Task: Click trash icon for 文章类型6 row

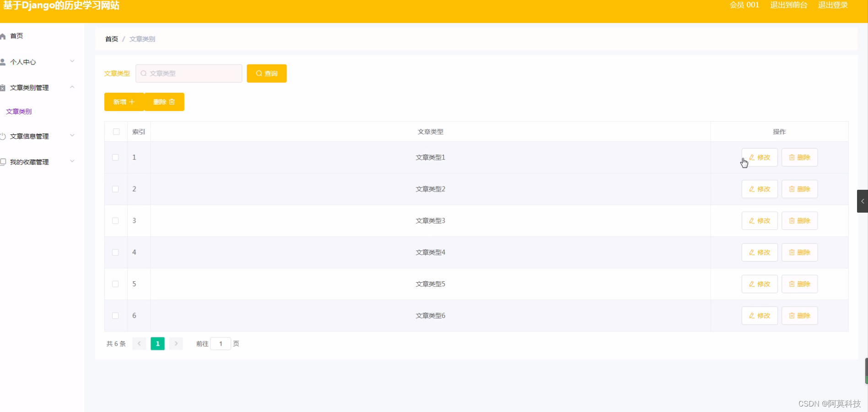Action: pos(792,316)
